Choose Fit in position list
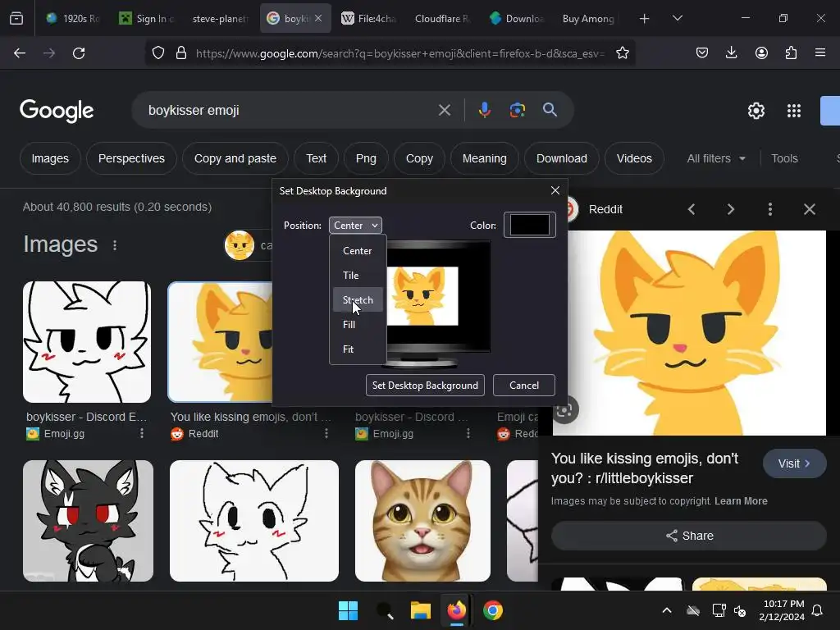 tap(358, 349)
